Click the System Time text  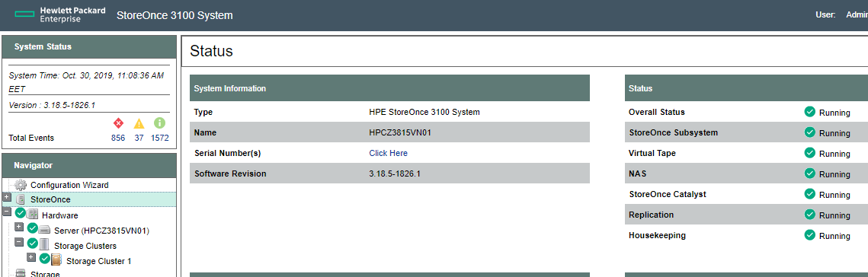(x=86, y=82)
